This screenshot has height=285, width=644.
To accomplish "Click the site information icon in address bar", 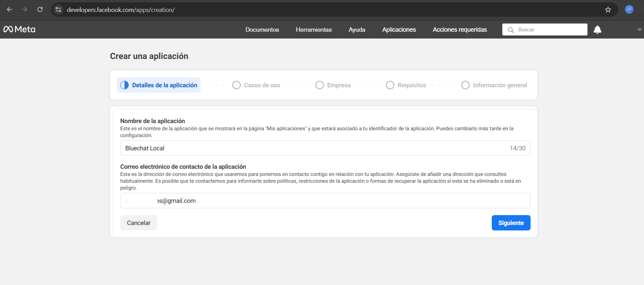I will (58, 10).
